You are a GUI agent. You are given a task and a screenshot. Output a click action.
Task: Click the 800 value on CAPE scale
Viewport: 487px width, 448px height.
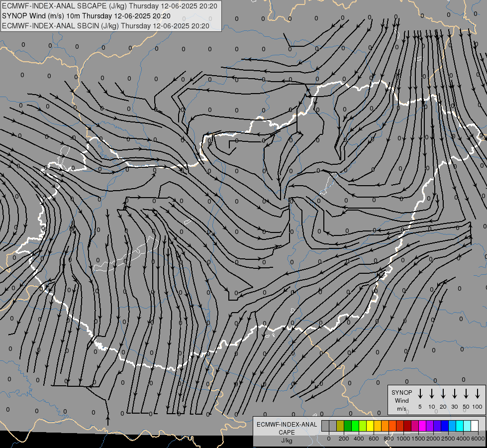(x=389, y=439)
